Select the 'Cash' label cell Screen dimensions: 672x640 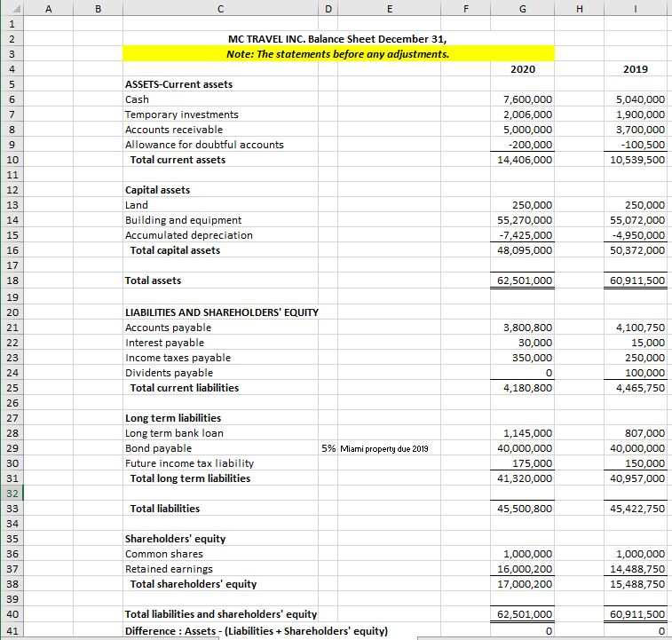[x=220, y=99]
